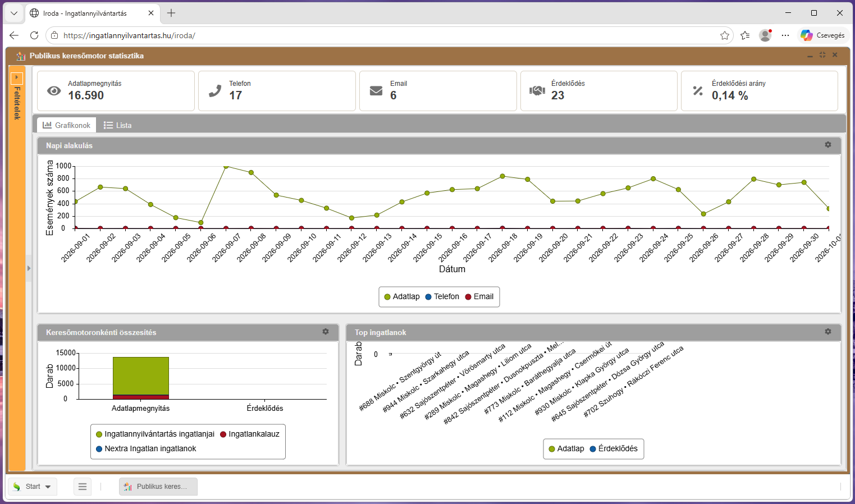Image resolution: width=855 pixels, height=504 pixels.
Task: Open the favorites list icon
Action: tap(745, 35)
